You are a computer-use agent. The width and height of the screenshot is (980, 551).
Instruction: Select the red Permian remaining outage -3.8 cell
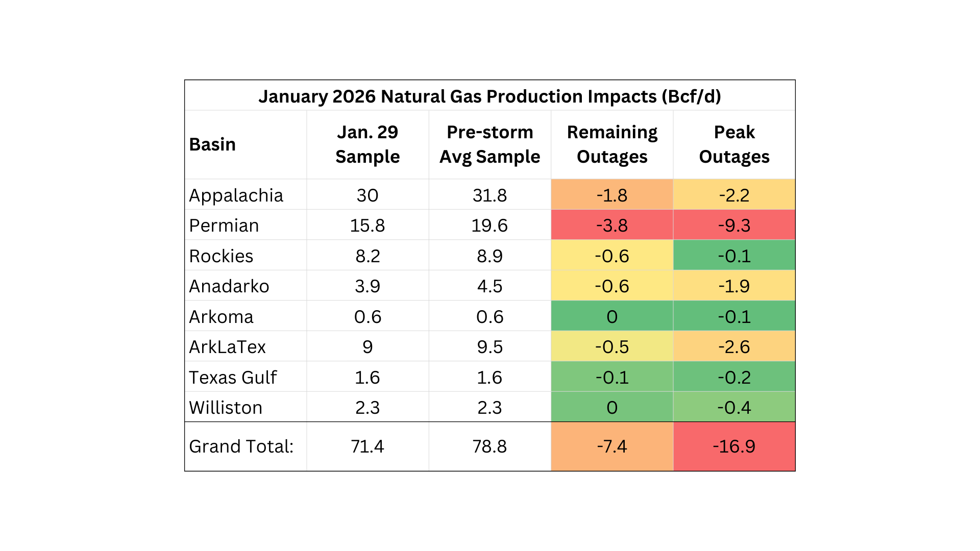point(612,226)
